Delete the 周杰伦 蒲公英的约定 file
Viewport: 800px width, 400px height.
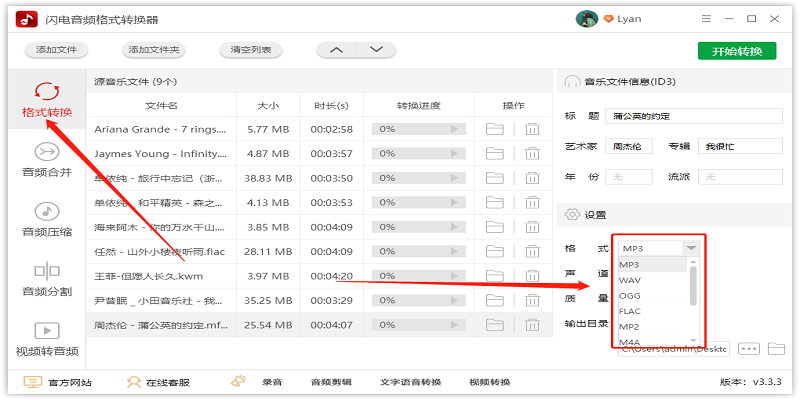[x=533, y=325]
